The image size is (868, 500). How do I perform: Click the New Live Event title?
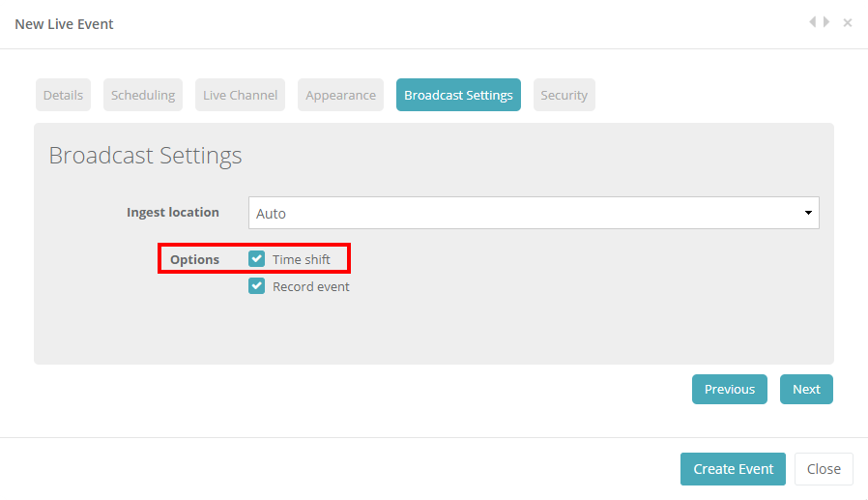click(x=64, y=24)
